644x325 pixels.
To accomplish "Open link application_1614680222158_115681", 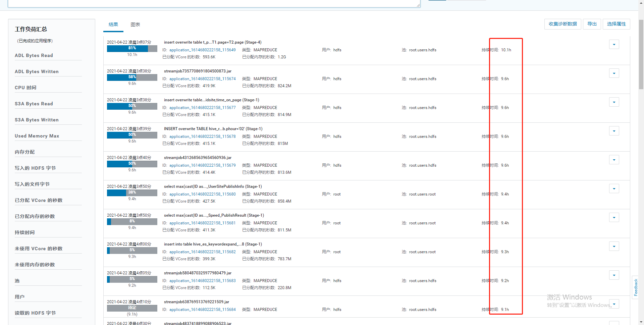I will coord(202,223).
